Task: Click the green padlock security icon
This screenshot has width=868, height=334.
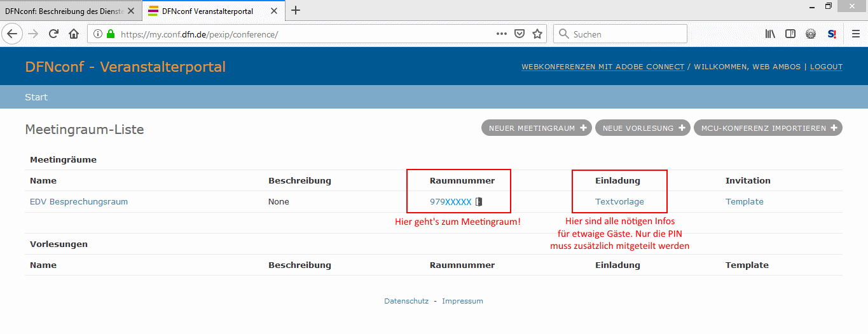Action: tap(111, 34)
